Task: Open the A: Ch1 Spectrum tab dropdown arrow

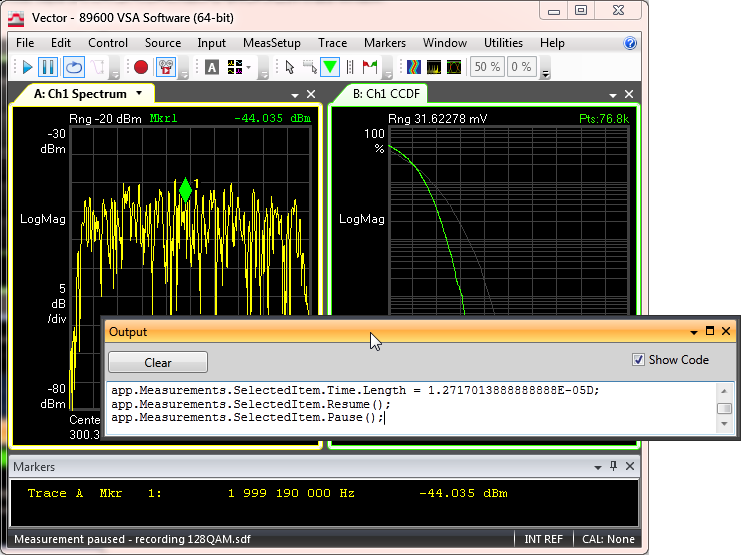Action: 139,93
